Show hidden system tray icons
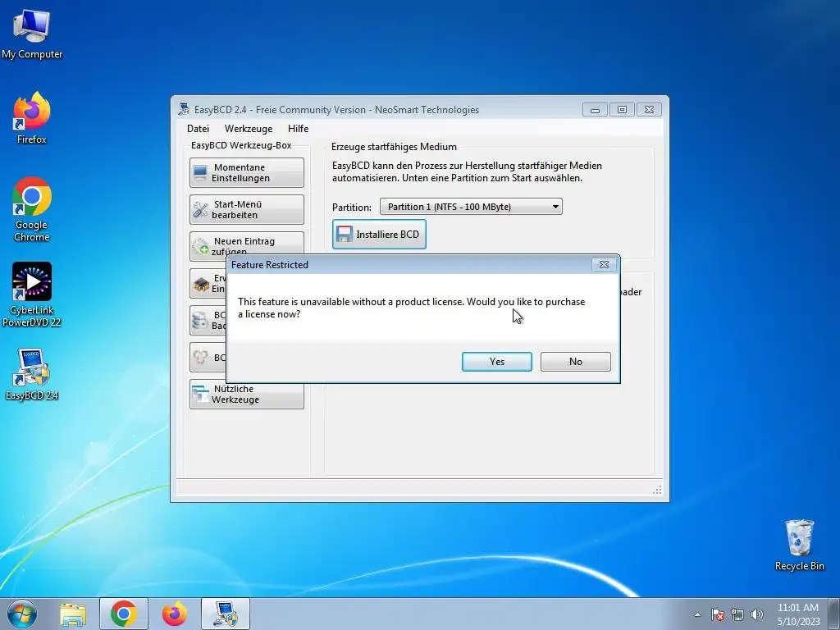This screenshot has width=840, height=630. coord(697,614)
